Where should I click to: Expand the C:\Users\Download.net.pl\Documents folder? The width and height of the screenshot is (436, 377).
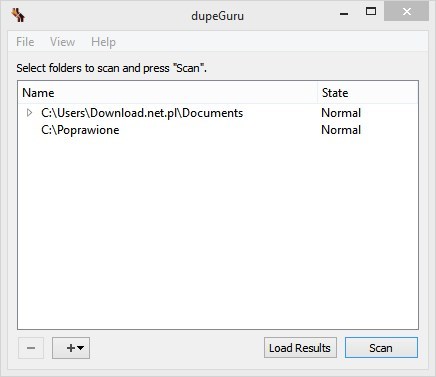click(x=29, y=113)
